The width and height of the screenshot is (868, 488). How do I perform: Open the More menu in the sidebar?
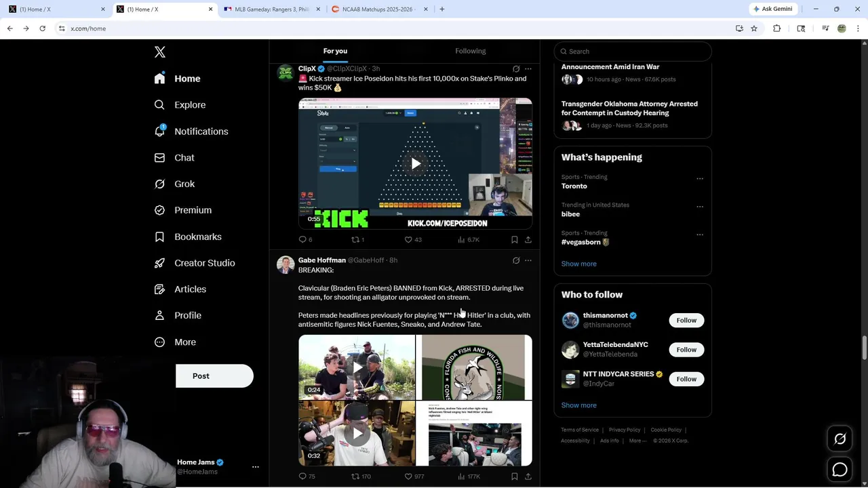point(175,342)
